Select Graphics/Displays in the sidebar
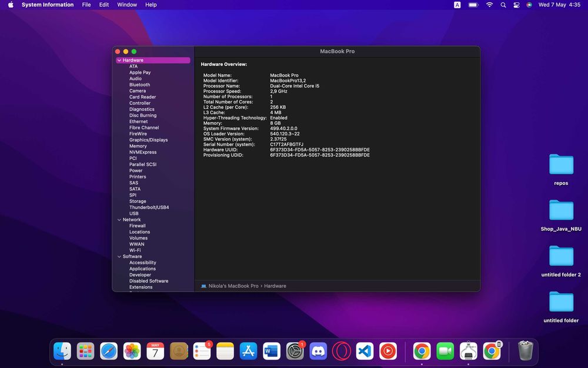This screenshot has width=588, height=368. 149,140
